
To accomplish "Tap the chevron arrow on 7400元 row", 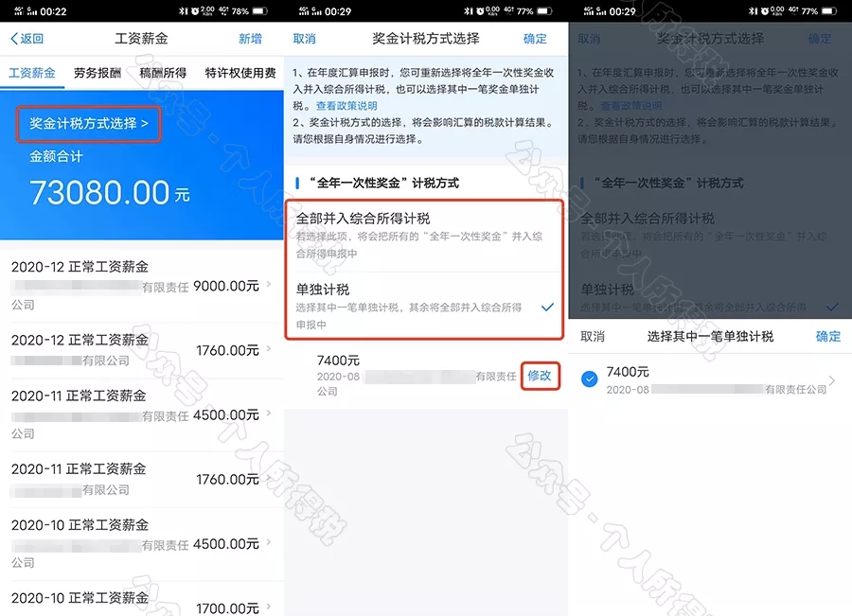I will [832, 380].
